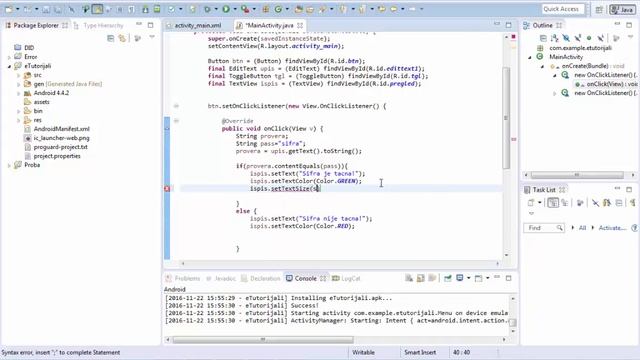Expand the bin folder
640x360 pixels.
[x=18, y=111]
